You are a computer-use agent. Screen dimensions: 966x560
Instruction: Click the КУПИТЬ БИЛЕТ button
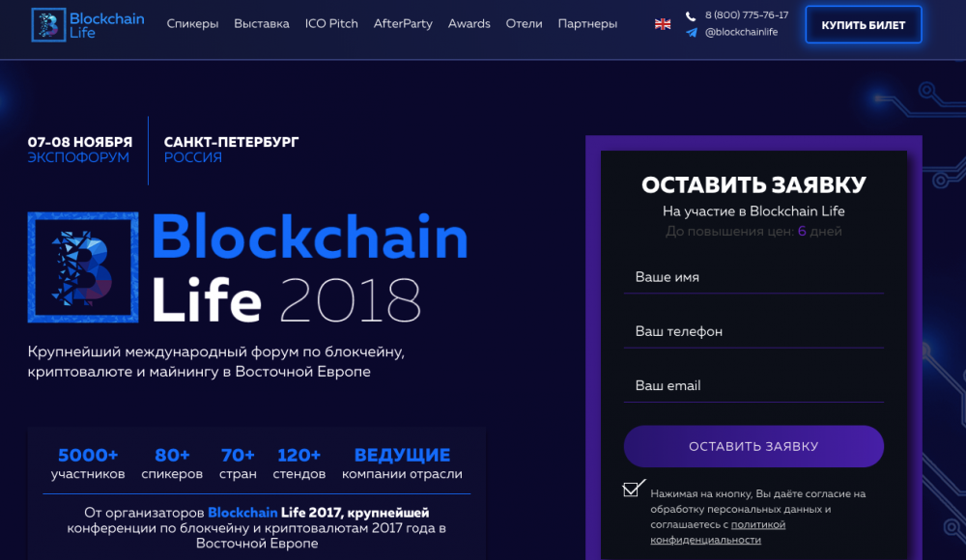(x=863, y=25)
